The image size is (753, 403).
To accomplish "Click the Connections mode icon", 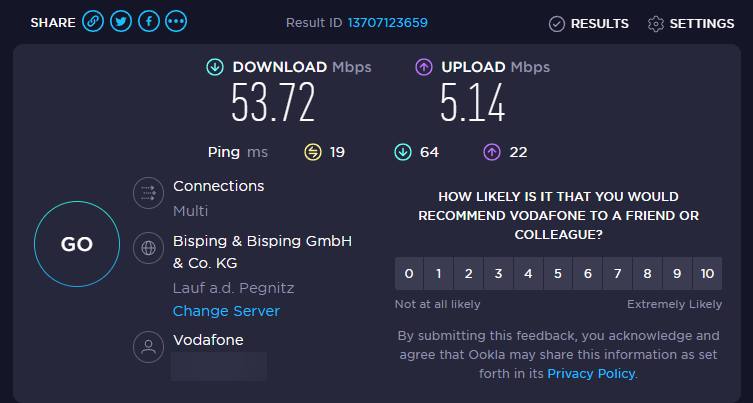I will coord(148,193).
